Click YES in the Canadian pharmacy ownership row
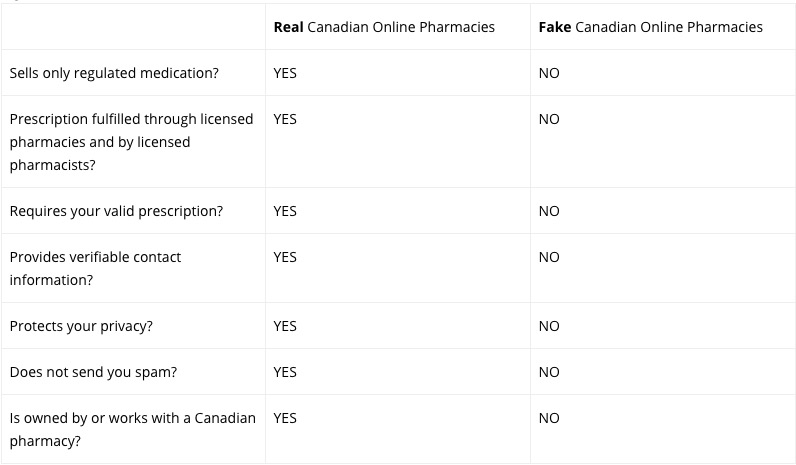This screenshot has height=465, width=796. pos(285,418)
